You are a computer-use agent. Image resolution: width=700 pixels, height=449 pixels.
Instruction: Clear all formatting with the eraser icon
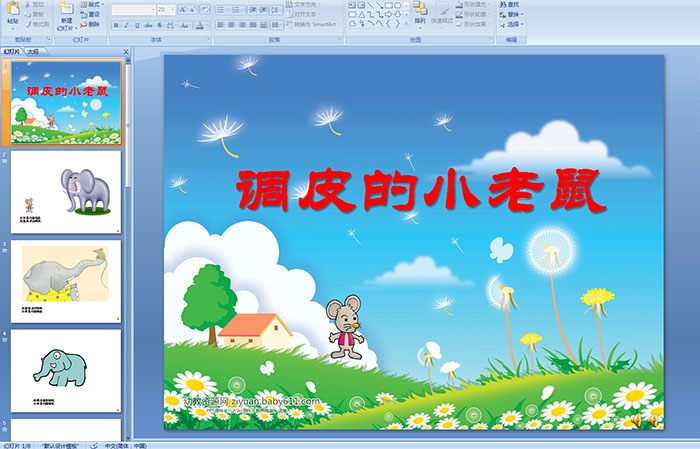(205, 9)
